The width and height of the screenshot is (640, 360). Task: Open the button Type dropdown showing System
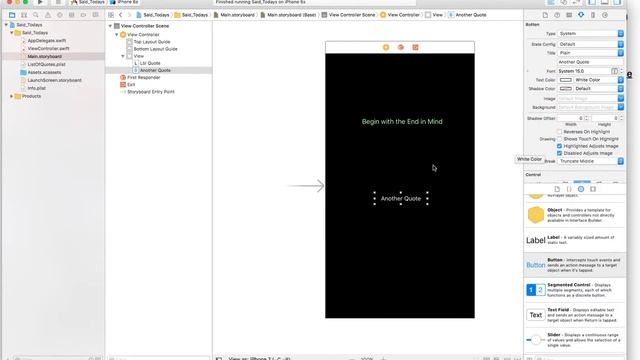click(x=591, y=33)
